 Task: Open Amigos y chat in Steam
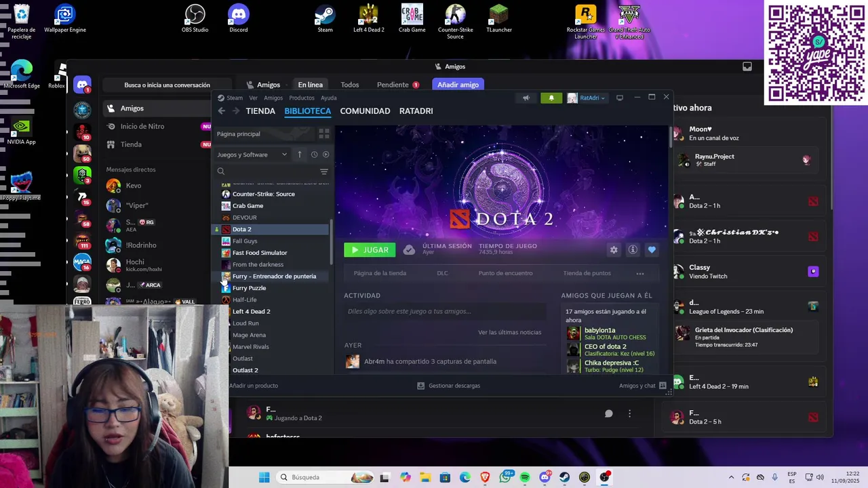click(642, 386)
